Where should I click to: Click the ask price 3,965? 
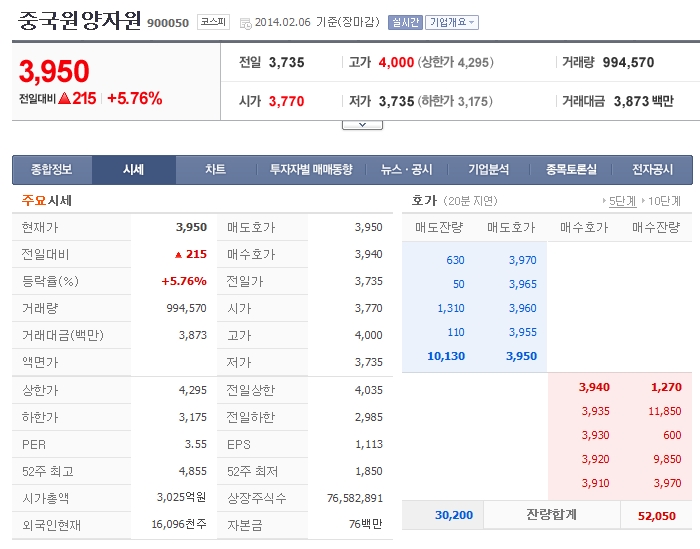(x=523, y=284)
